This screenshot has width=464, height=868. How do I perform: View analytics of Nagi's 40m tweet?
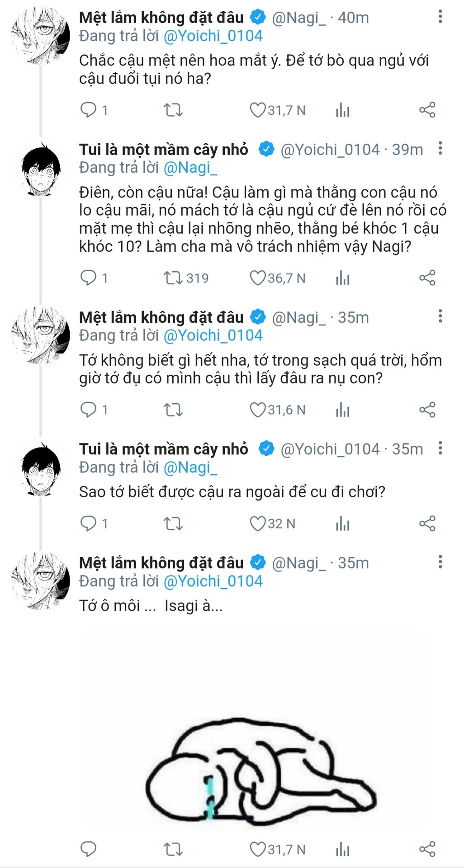click(343, 110)
